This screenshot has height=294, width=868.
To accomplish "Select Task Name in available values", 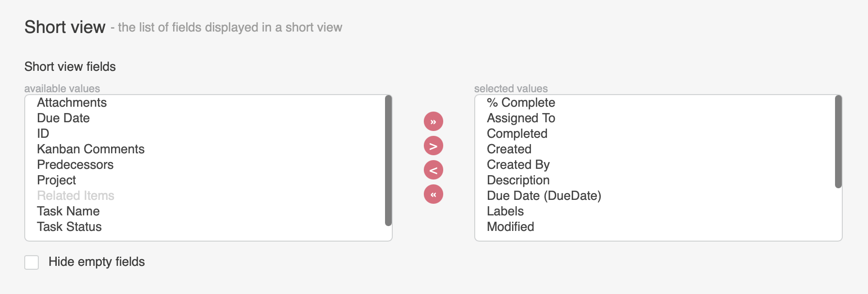I will (x=68, y=211).
